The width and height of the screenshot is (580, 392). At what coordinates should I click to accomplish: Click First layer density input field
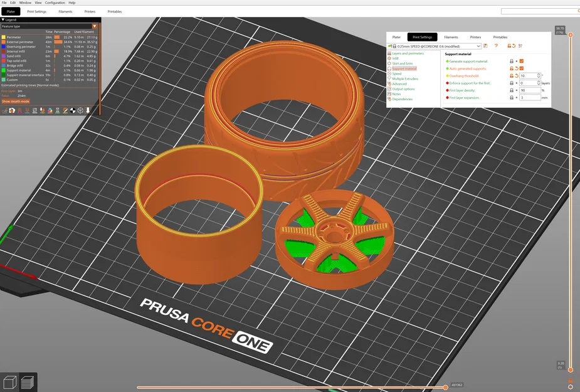530,90
